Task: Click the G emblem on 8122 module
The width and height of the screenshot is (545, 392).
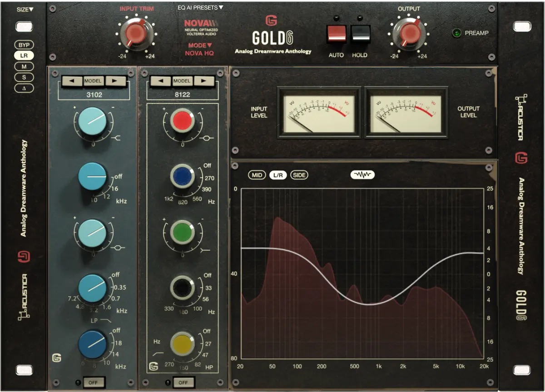Action: coord(154,366)
